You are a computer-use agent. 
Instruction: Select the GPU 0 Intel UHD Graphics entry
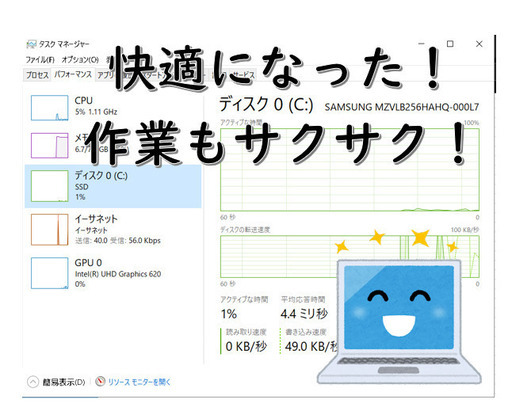click(113, 273)
